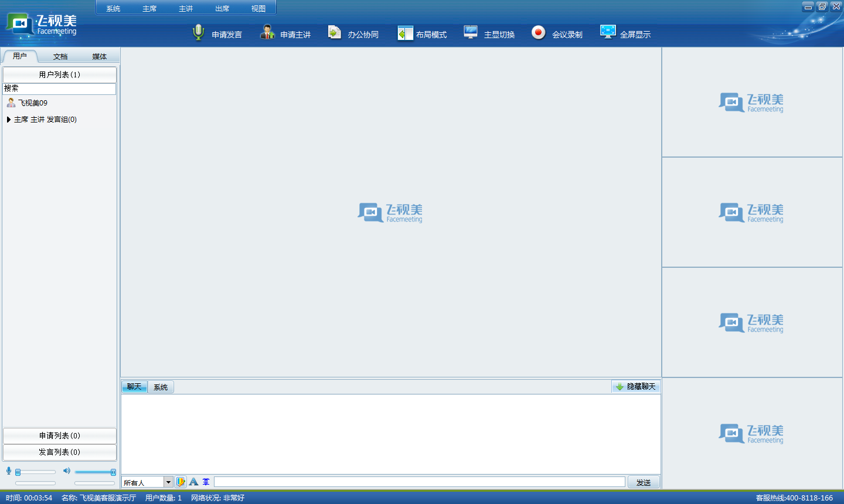
Task: Click the 发送 send button
Action: pos(644,482)
